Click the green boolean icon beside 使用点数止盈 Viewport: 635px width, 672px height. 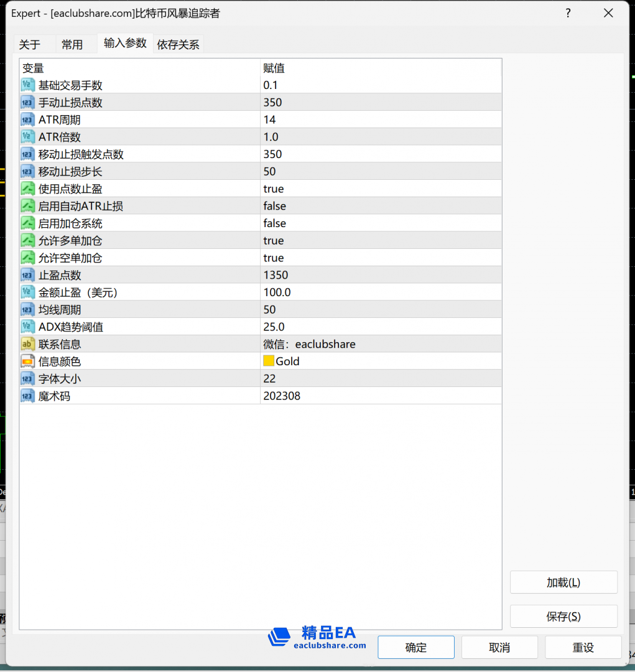pos(27,189)
